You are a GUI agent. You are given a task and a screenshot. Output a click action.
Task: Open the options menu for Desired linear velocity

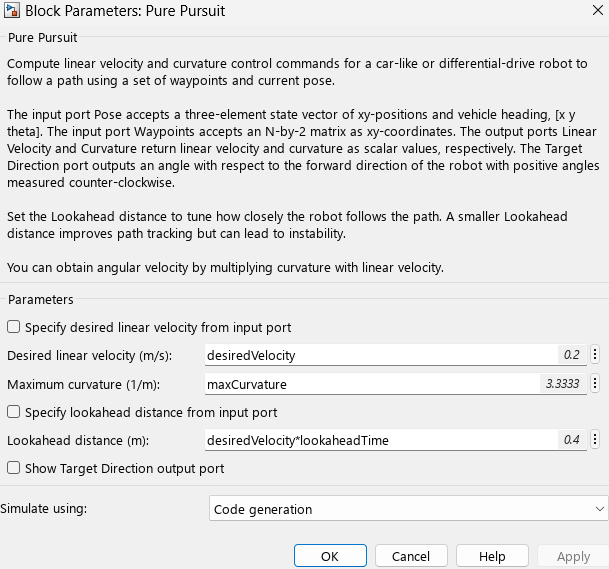(596, 355)
